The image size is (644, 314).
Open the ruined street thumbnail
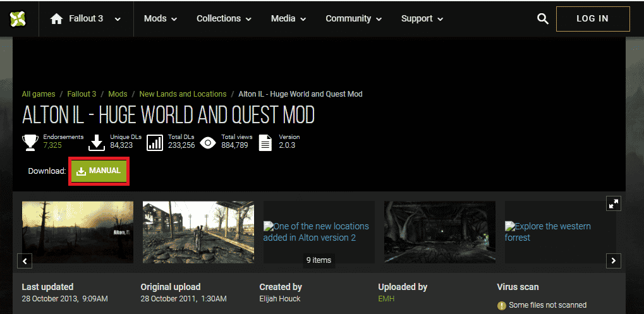click(198, 232)
